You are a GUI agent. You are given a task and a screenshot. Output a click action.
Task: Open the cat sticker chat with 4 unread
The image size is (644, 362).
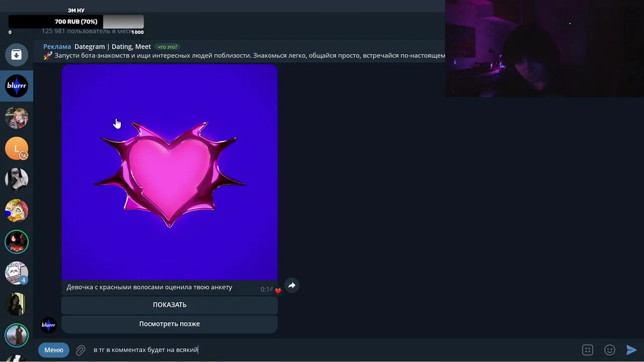click(x=17, y=273)
